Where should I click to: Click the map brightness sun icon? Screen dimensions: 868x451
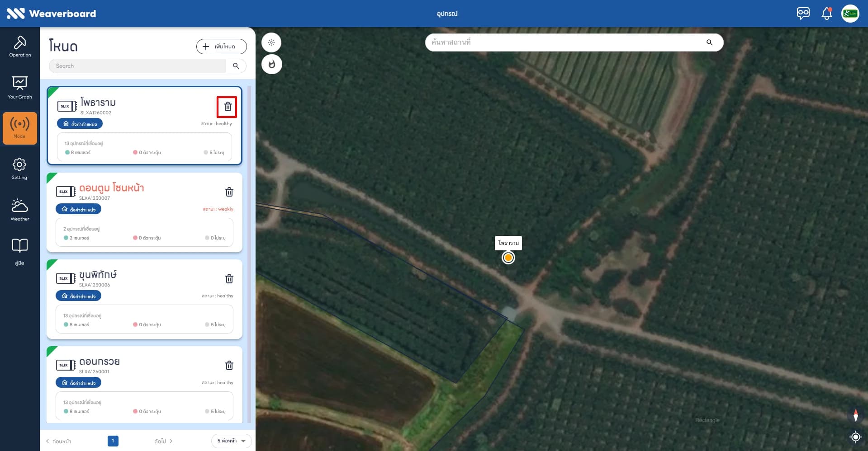[x=271, y=42]
